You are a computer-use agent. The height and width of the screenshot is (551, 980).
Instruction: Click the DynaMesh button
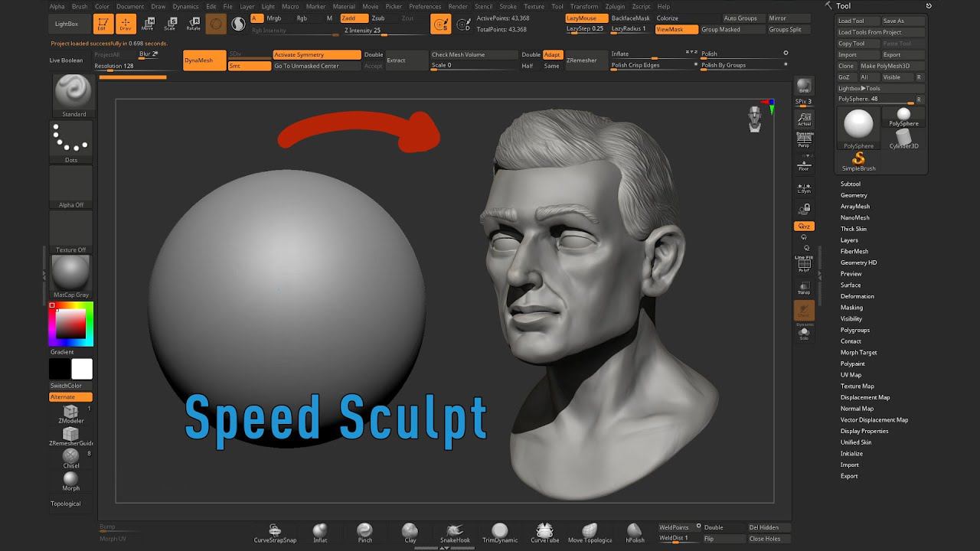(204, 60)
